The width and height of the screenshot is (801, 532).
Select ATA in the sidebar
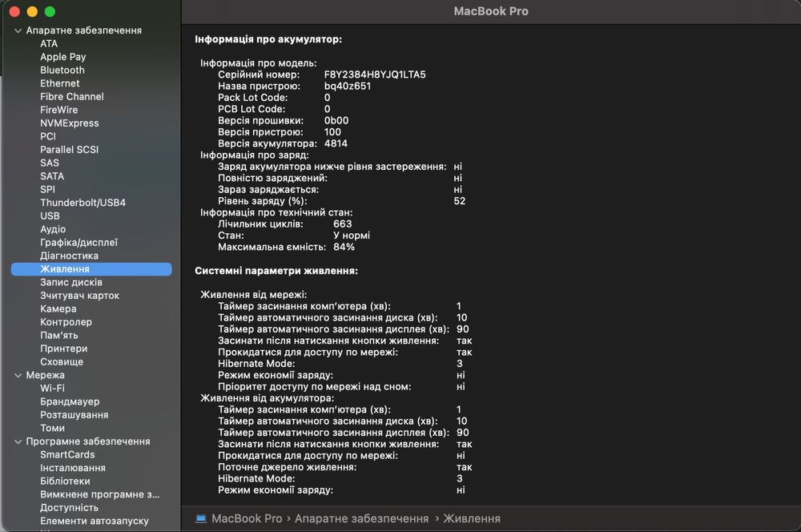[x=49, y=44]
